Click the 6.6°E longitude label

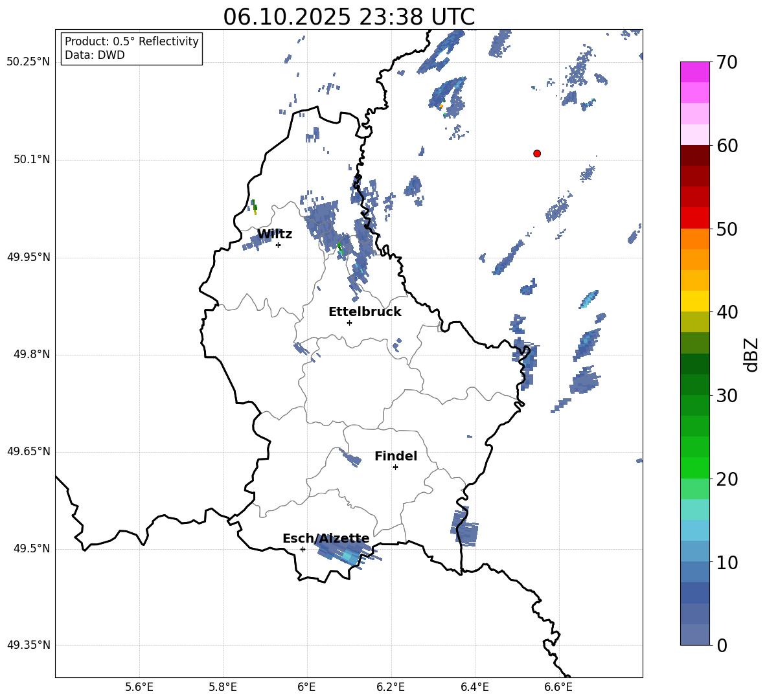558,687
